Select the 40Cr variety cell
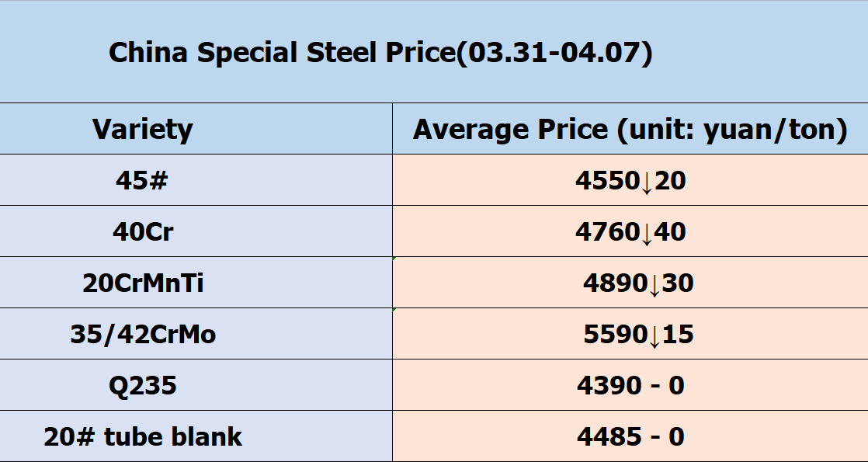The image size is (868, 462). click(142, 231)
